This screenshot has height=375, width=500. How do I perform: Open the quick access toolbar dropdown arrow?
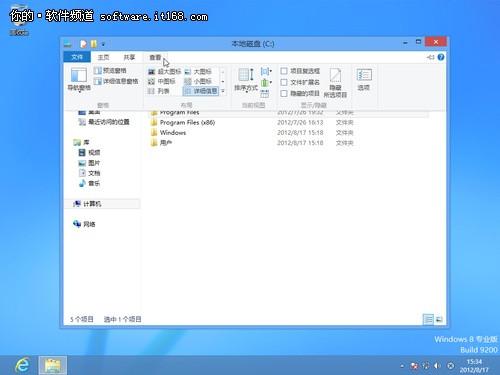click(x=103, y=44)
